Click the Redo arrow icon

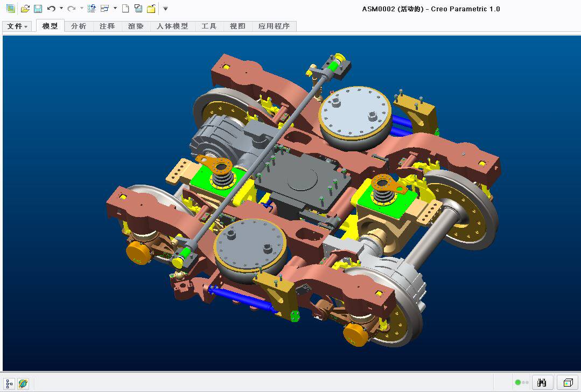click(x=72, y=9)
